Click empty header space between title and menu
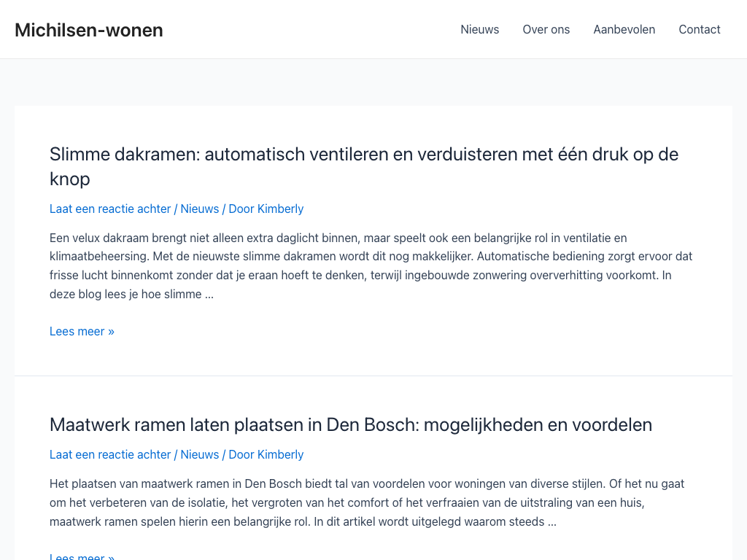 [x=306, y=29]
